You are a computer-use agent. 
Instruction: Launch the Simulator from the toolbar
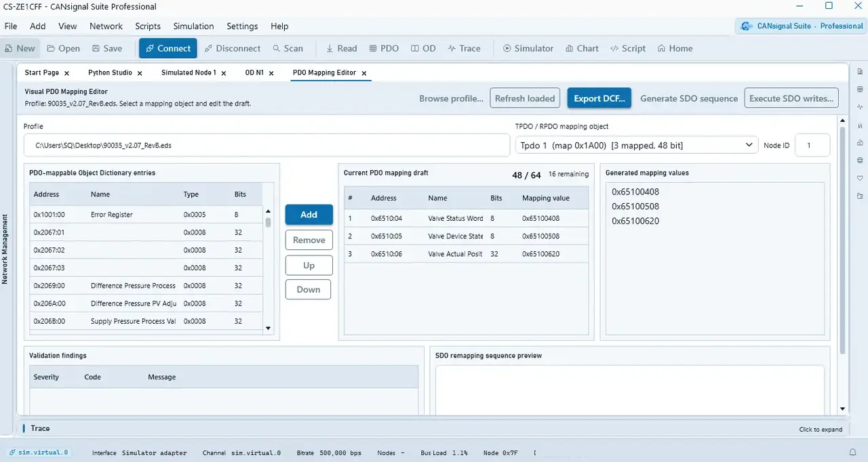point(528,48)
